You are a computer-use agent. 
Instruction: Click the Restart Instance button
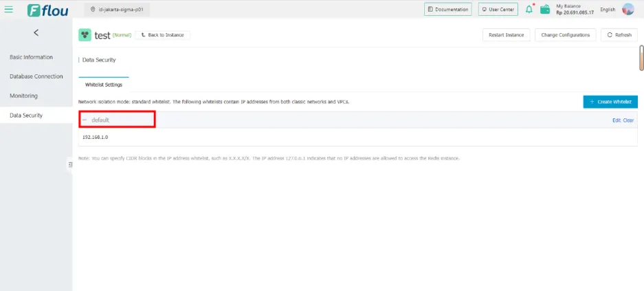click(506, 35)
